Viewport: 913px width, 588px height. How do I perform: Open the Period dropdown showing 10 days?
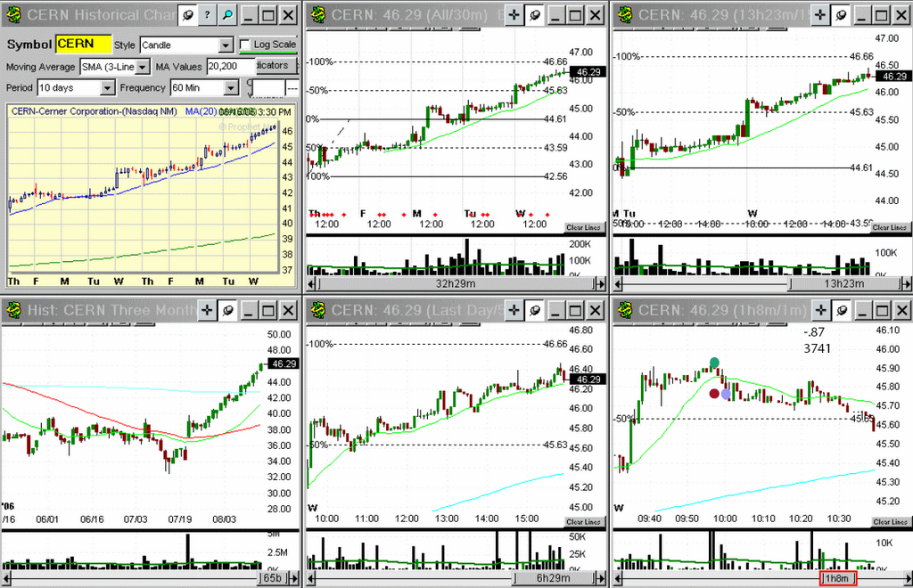click(77, 88)
